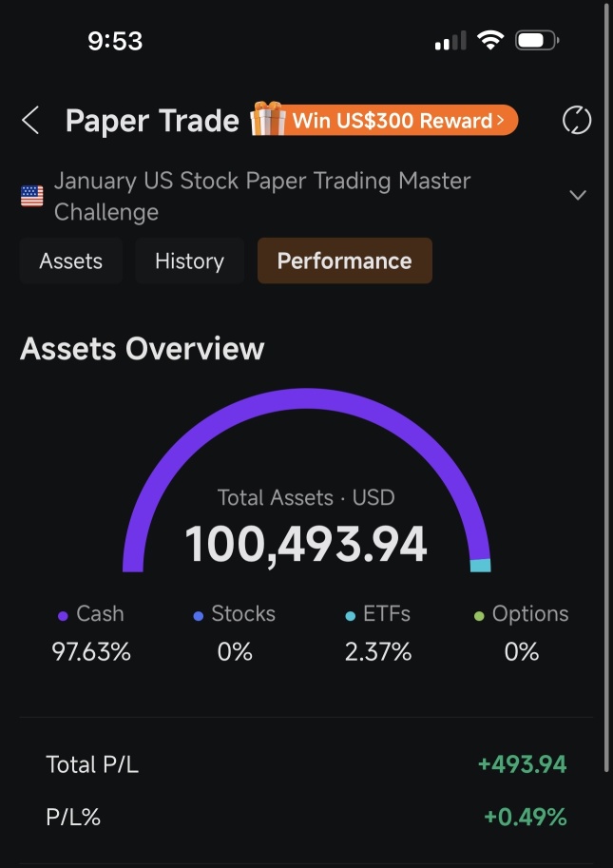This screenshot has width=613, height=868.
Task: Tap the Stocks legend label
Action: pyautogui.click(x=243, y=613)
